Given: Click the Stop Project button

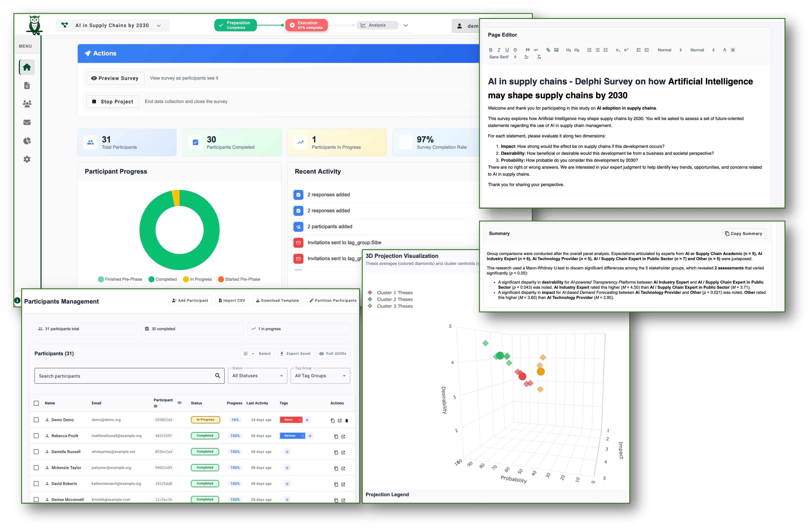Looking at the screenshot, I should 112,101.
